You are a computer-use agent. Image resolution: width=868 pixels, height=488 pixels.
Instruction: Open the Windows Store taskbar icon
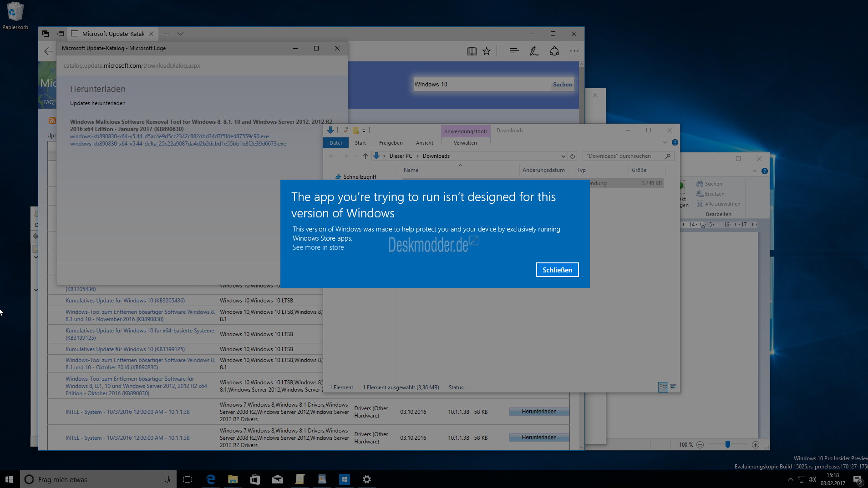(x=255, y=479)
